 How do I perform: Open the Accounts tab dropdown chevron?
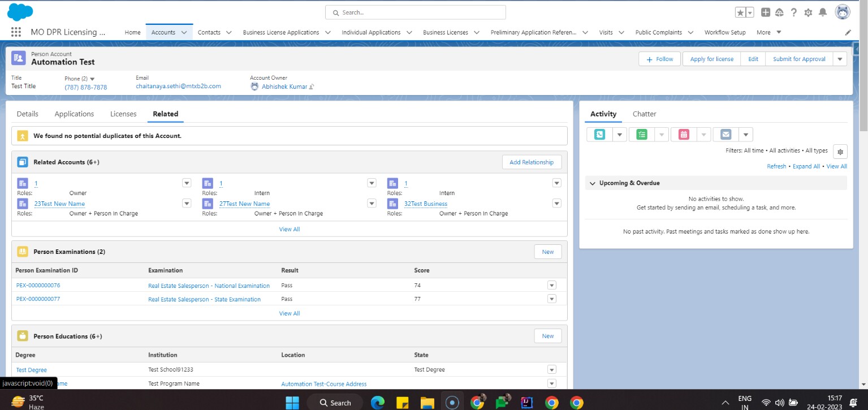click(x=184, y=32)
